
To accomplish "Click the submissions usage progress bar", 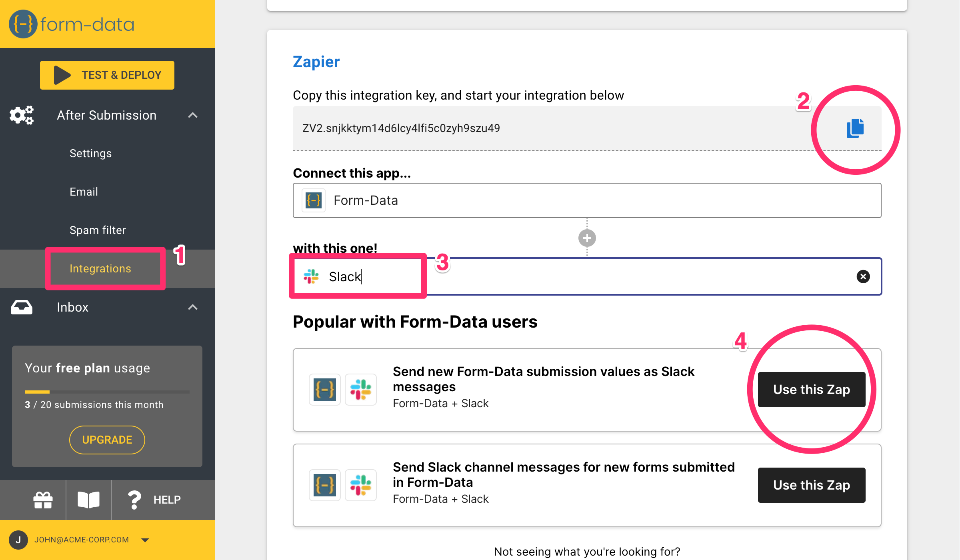I will click(x=107, y=392).
